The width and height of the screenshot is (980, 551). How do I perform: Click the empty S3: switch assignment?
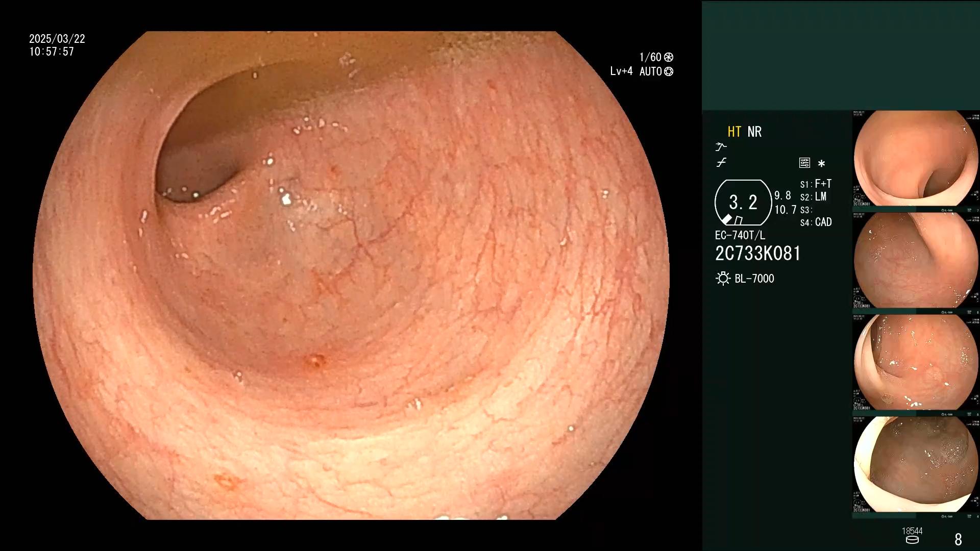point(805,210)
